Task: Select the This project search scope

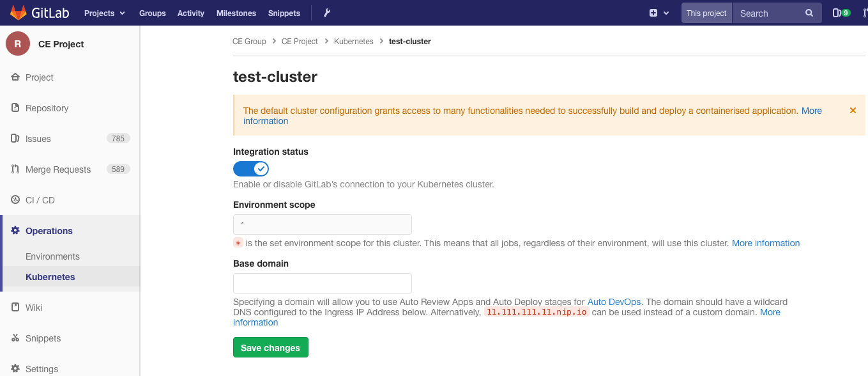Action: coord(706,12)
